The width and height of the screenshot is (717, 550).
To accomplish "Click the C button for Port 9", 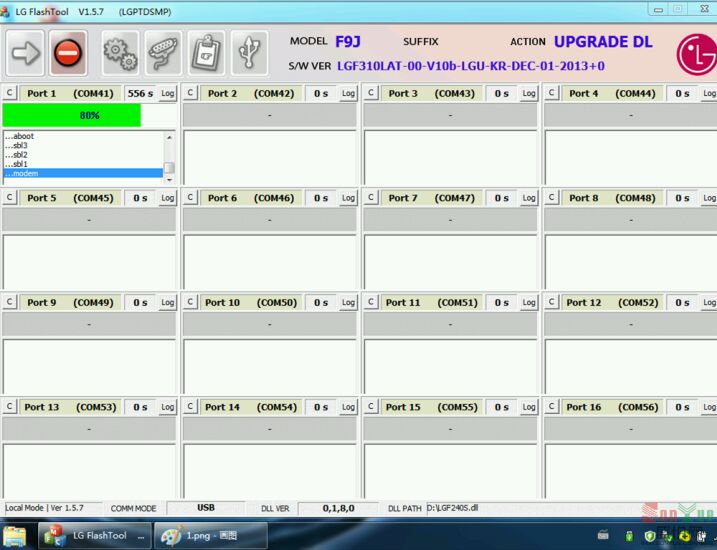I will (x=10, y=302).
